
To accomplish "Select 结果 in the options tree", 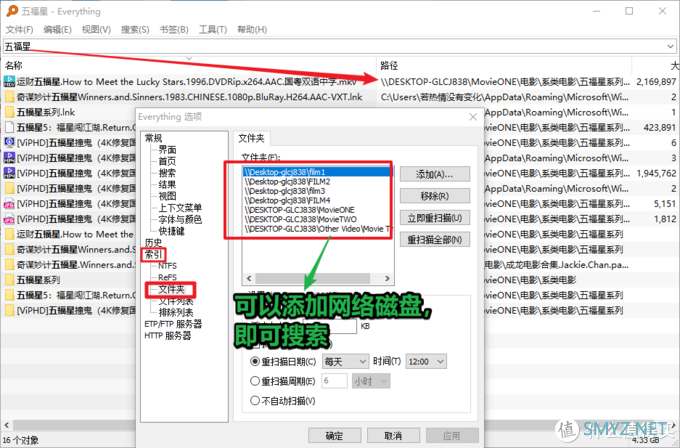I will [x=167, y=184].
